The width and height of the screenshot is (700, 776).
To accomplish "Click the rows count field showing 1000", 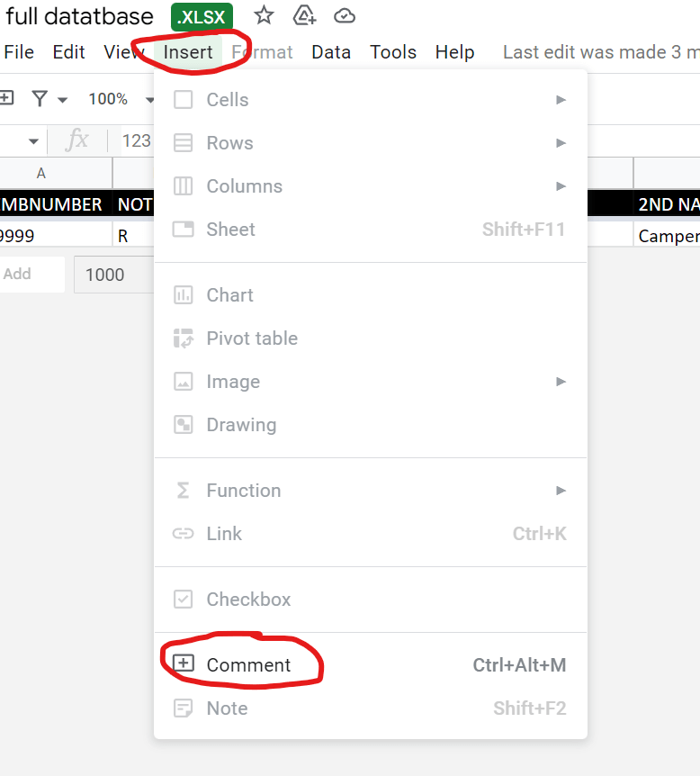I will coord(108,275).
